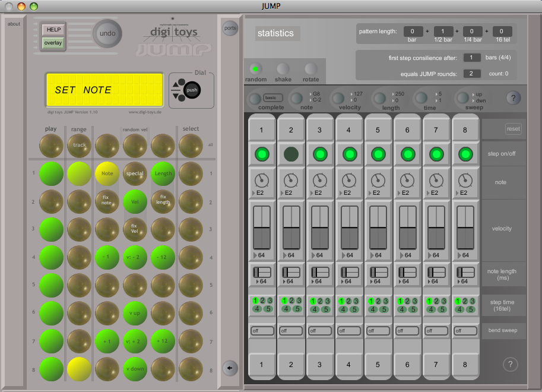The image size is (542, 392).
Task: Click the round undo button
Action: [107, 34]
